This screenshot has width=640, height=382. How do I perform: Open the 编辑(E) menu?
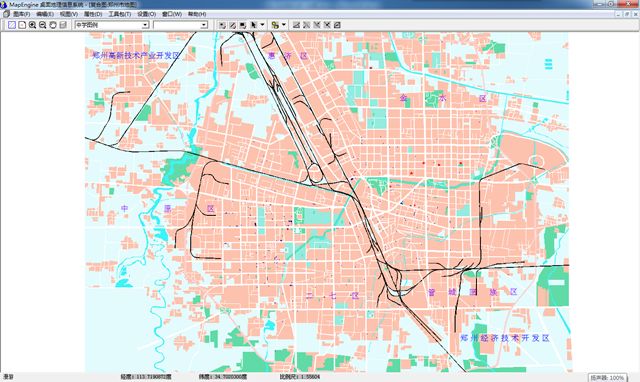coord(45,14)
